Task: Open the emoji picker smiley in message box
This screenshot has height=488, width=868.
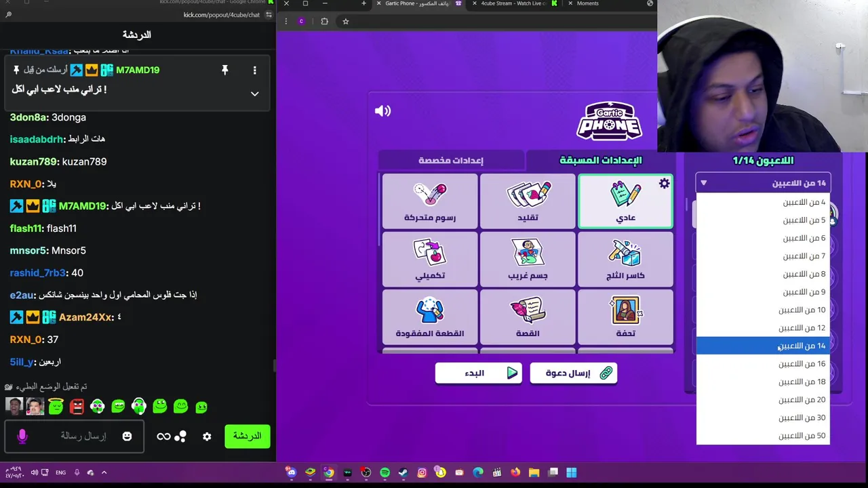Action: click(x=127, y=436)
